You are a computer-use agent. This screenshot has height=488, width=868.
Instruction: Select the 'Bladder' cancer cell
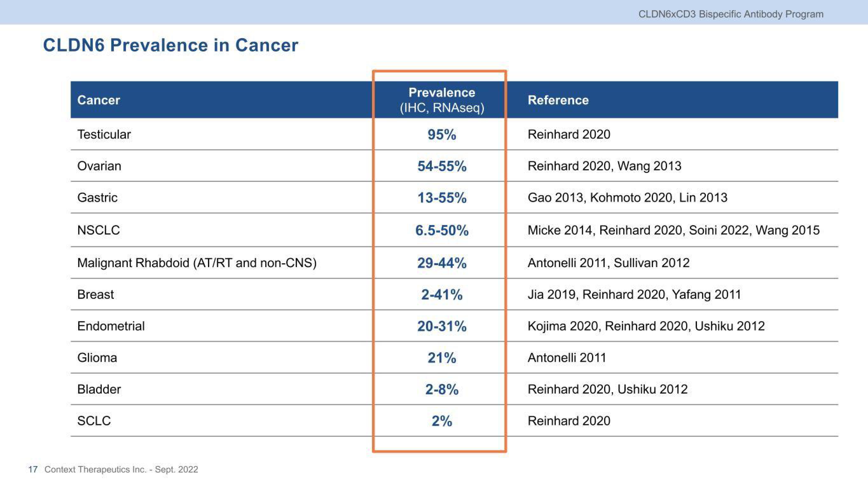[x=99, y=389]
